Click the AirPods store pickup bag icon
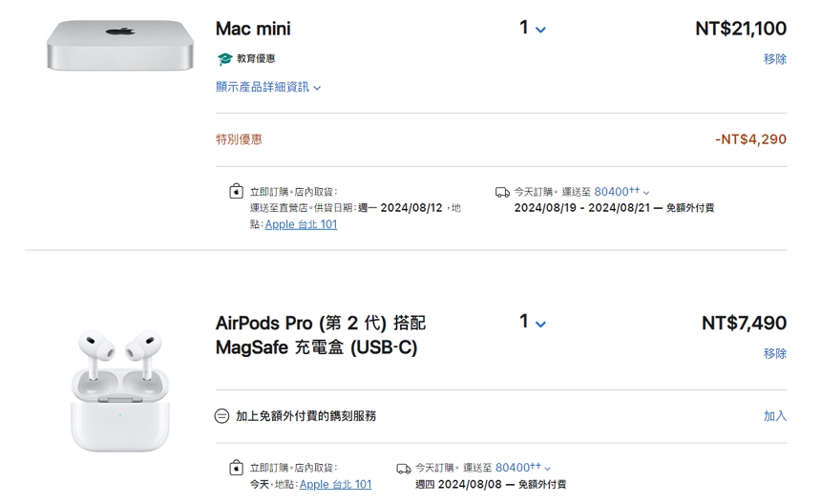Viewport: 821px width, 504px height. tap(236, 468)
